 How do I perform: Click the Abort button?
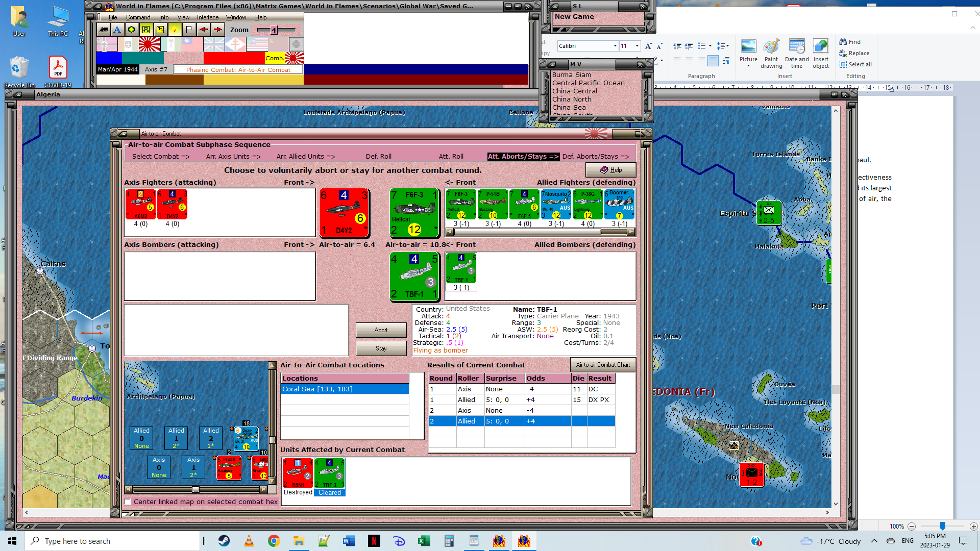click(x=381, y=330)
